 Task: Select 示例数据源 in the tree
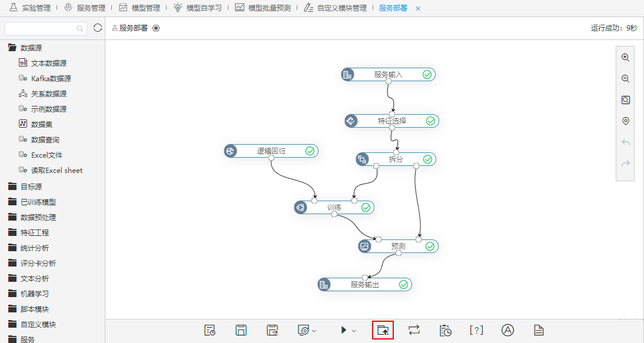[x=43, y=109]
